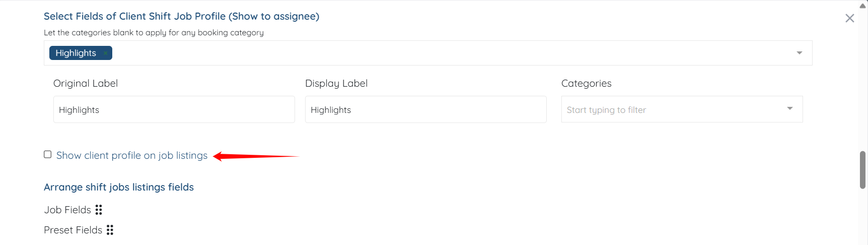Image resolution: width=868 pixels, height=245 pixels.
Task: Select the Highlights tag chip text
Action: (76, 53)
